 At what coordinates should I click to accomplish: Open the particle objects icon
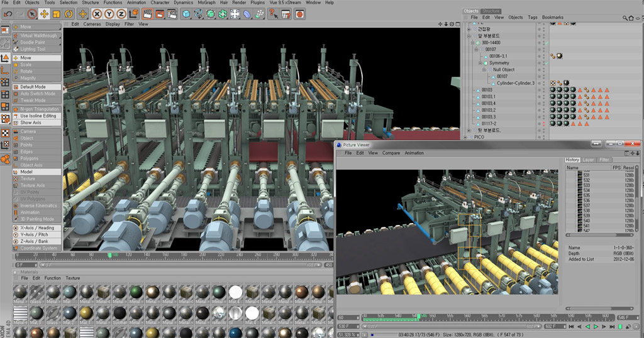(260, 14)
